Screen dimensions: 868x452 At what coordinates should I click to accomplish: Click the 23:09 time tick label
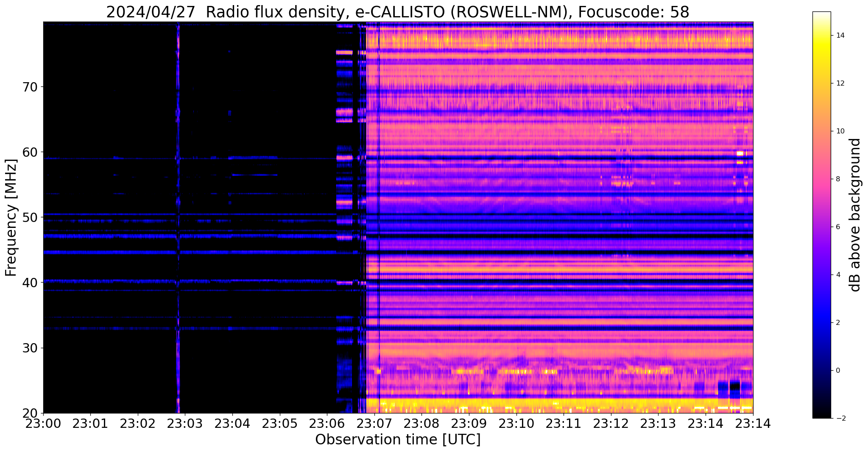[469, 423]
